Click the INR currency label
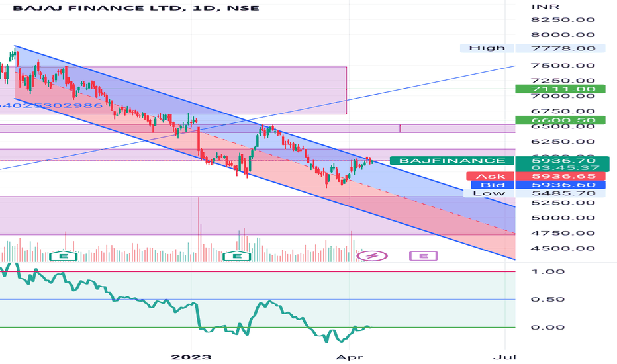Screen dimensions: 617x364 point(545,7)
